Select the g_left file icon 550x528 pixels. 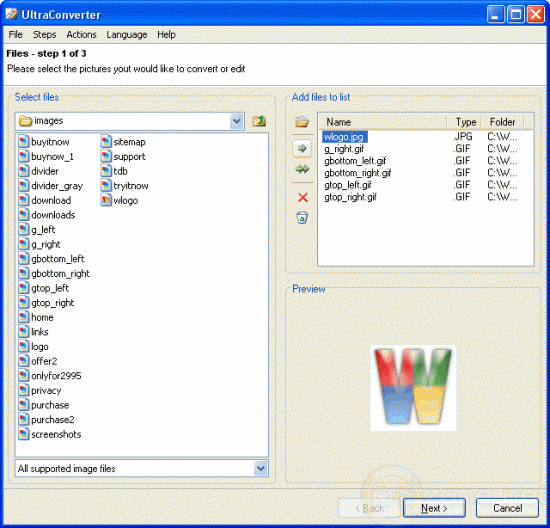[x=24, y=229]
